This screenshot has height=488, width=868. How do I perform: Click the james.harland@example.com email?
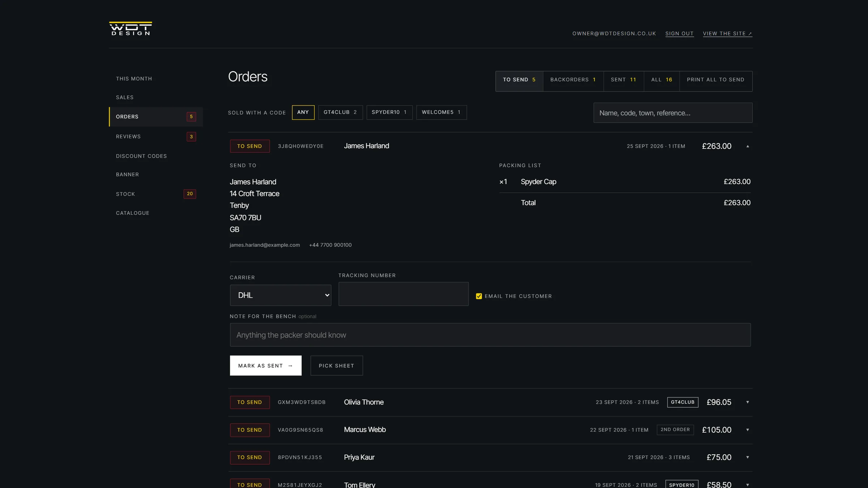pyautogui.click(x=265, y=245)
